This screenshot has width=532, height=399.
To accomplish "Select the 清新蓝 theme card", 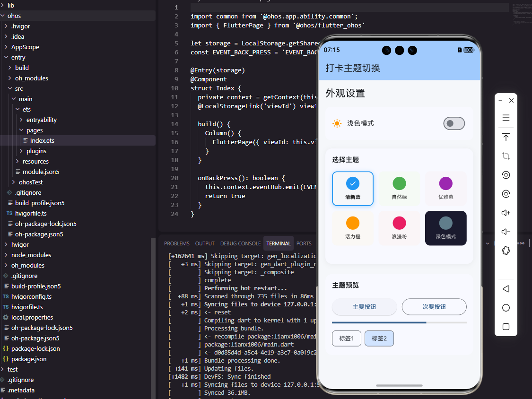I will (x=352, y=189).
